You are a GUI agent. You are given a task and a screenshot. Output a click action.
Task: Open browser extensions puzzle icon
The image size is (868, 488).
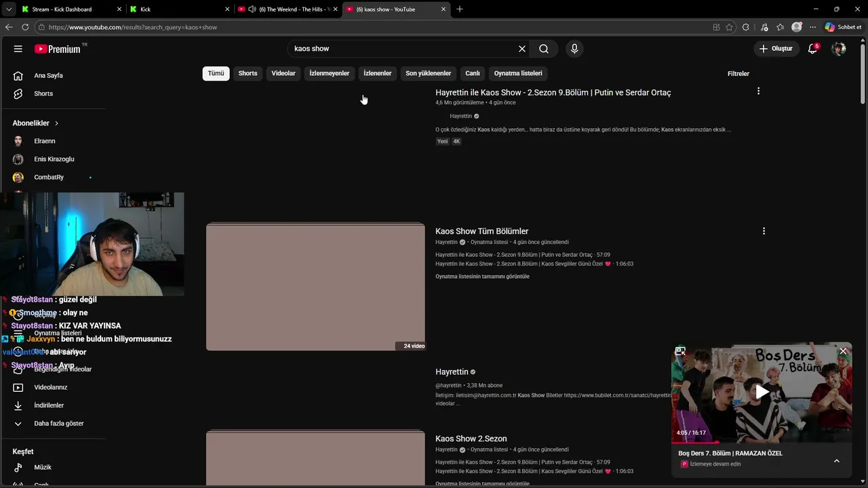coord(746,27)
